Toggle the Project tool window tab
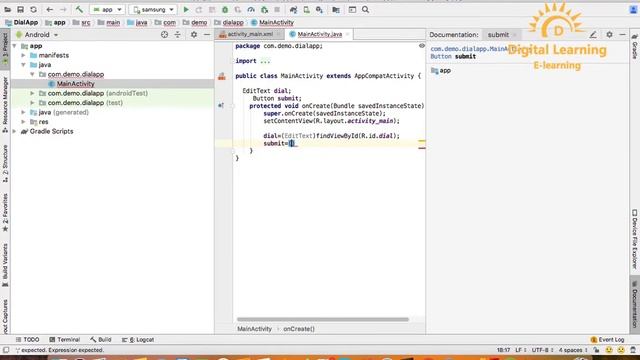Image resolution: width=640 pixels, height=360 pixels. click(x=5, y=49)
